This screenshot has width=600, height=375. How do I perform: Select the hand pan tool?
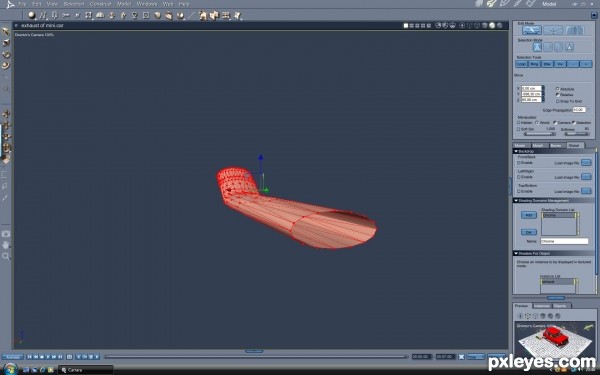[x=6, y=245]
